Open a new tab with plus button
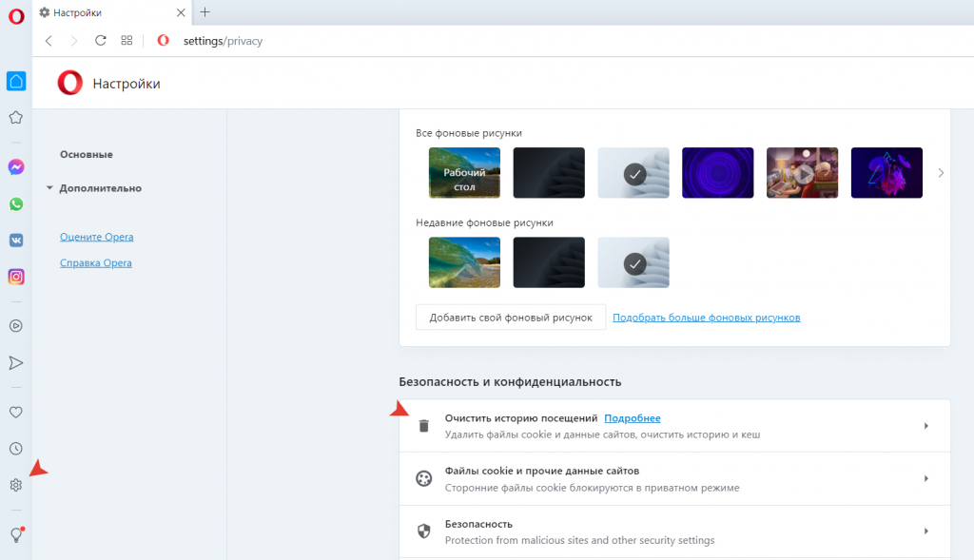974x560 pixels. tap(205, 11)
